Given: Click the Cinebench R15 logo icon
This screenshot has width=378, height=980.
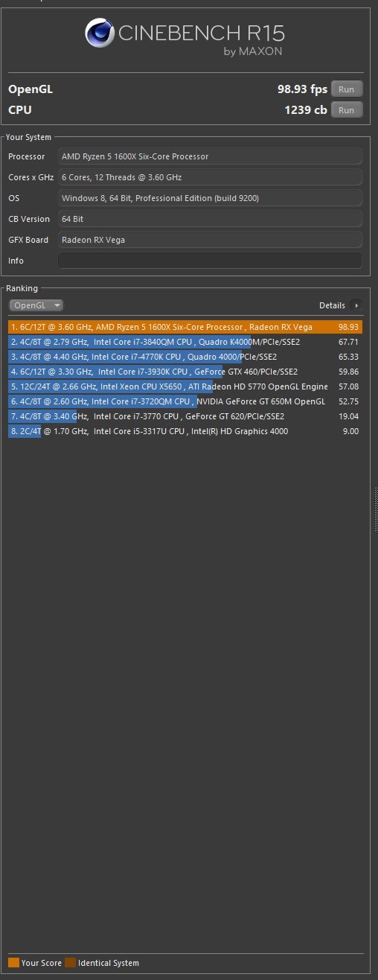Looking at the screenshot, I should click(x=99, y=34).
